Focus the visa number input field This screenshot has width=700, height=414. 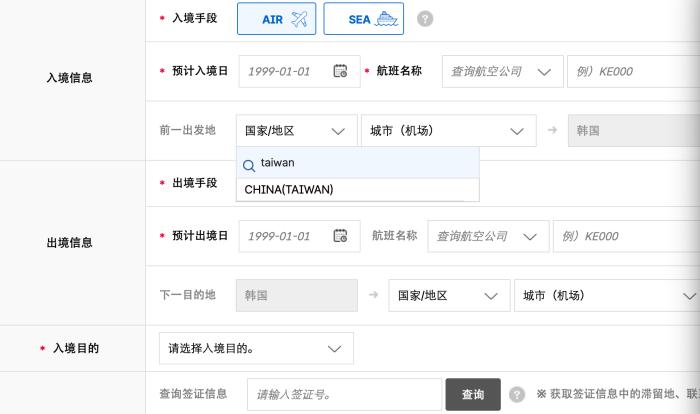click(344, 395)
